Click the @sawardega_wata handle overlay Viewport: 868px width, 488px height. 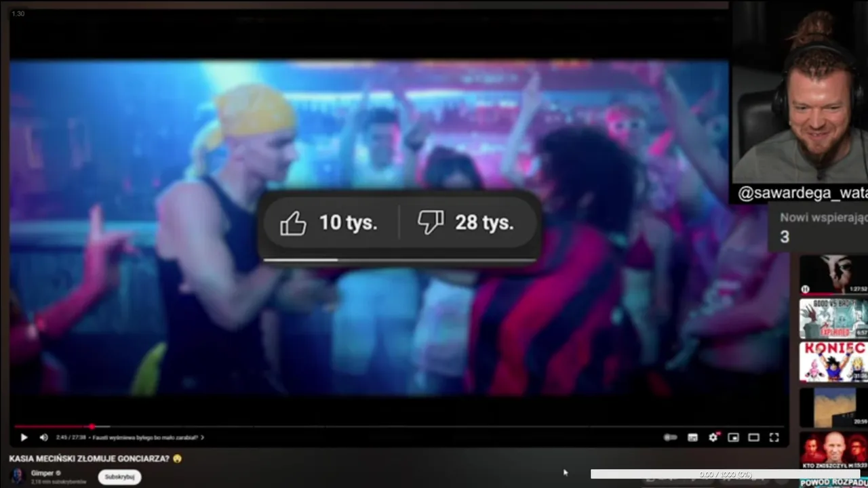click(x=802, y=194)
